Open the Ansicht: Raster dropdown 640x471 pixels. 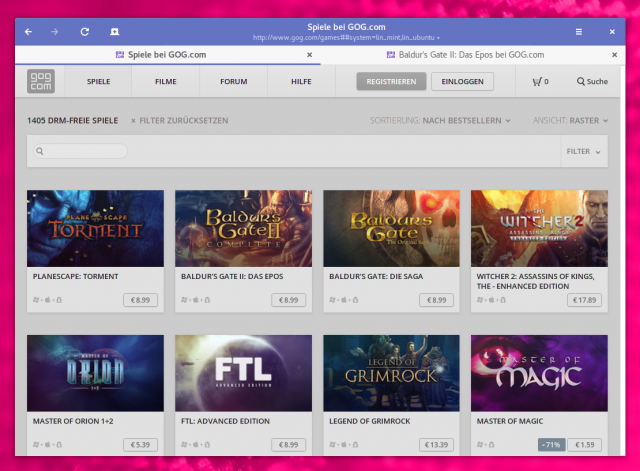(x=570, y=120)
